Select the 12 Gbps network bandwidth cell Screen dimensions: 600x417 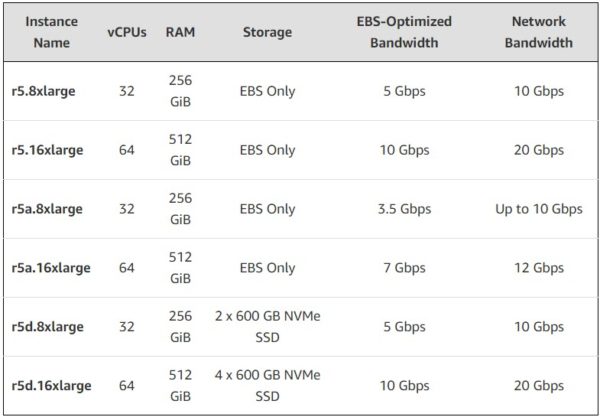[539, 268]
